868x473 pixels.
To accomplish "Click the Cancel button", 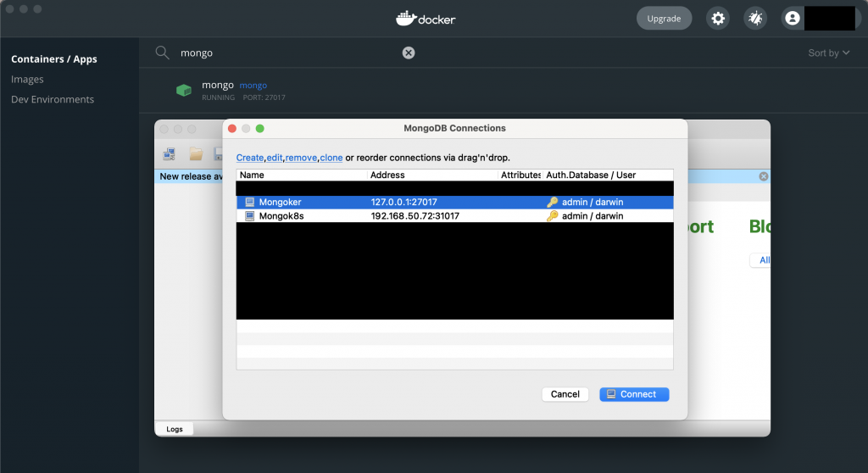I will click(x=565, y=394).
